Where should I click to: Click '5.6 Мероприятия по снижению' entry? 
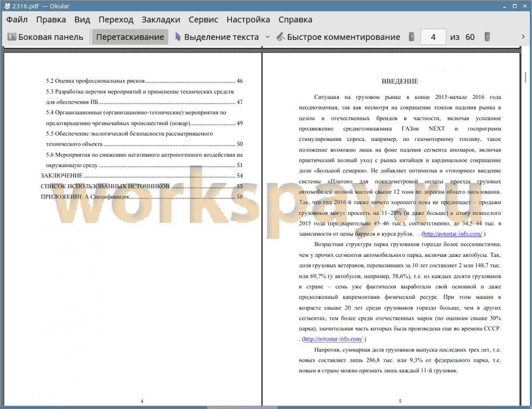[x=144, y=160]
